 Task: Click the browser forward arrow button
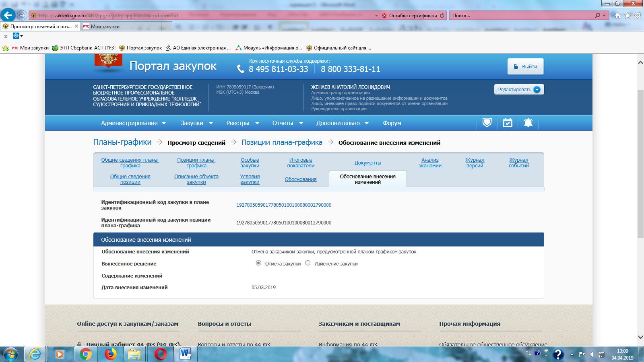[22, 15]
